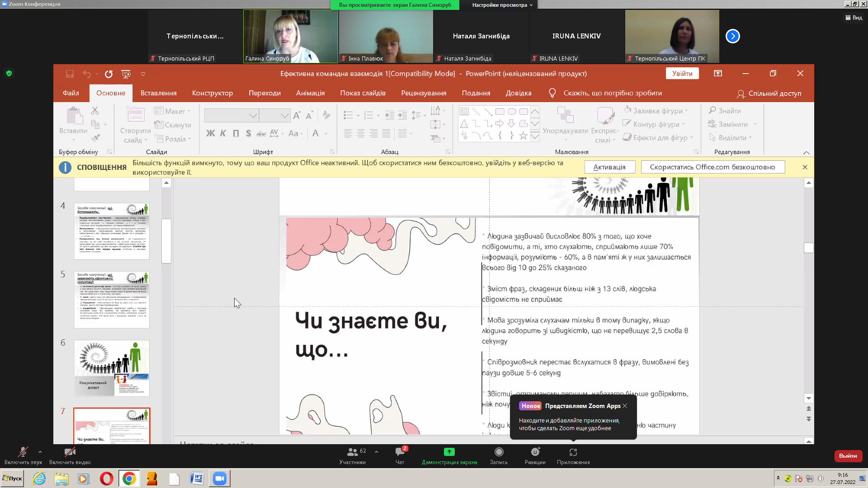868x488 pixels.
Task: Open the Анімація ribbon tab
Action: (x=310, y=93)
